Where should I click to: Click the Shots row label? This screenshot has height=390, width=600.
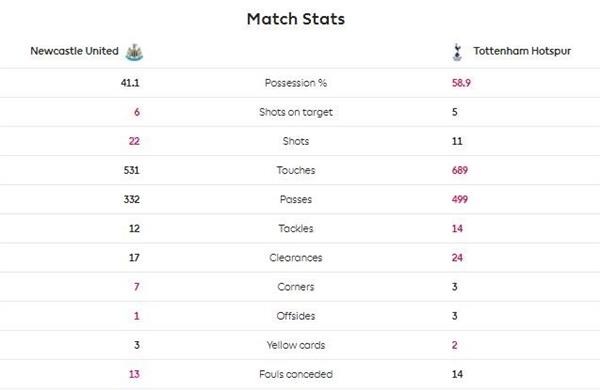click(296, 141)
